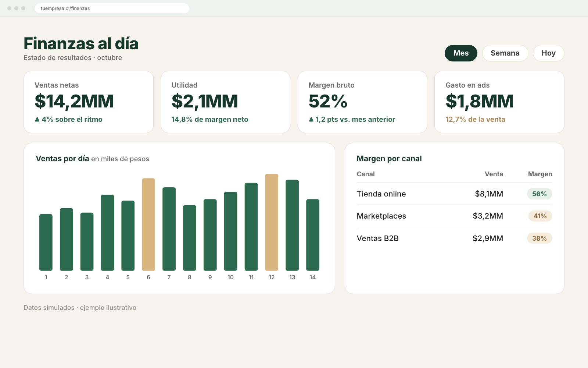Click the Margen por canal title
Viewport: 588px width, 368px height.
[x=389, y=159]
